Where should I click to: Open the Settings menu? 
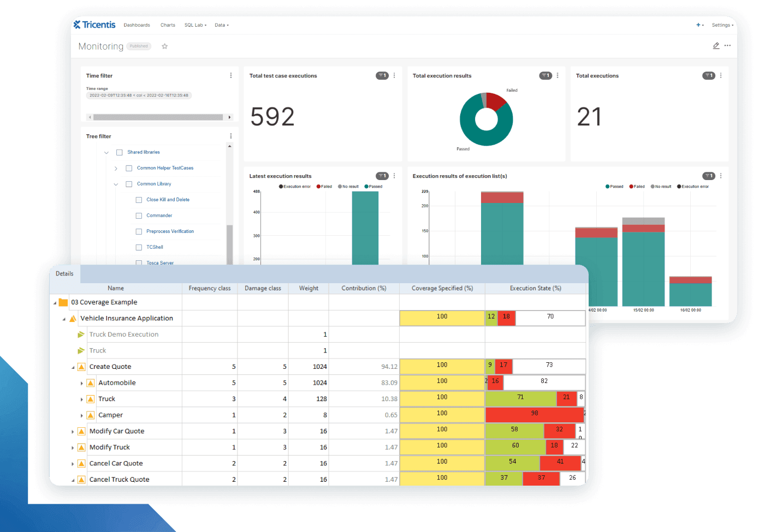(721, 25)
